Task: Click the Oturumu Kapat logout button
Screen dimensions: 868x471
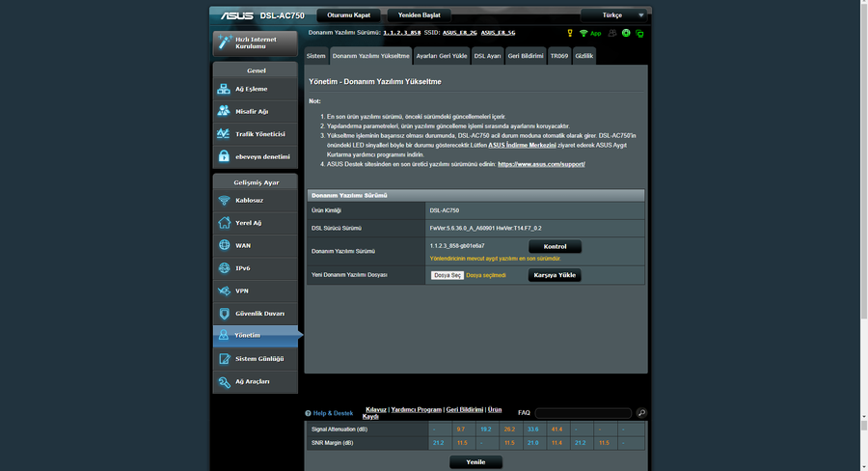Action: tap(349, 15)
